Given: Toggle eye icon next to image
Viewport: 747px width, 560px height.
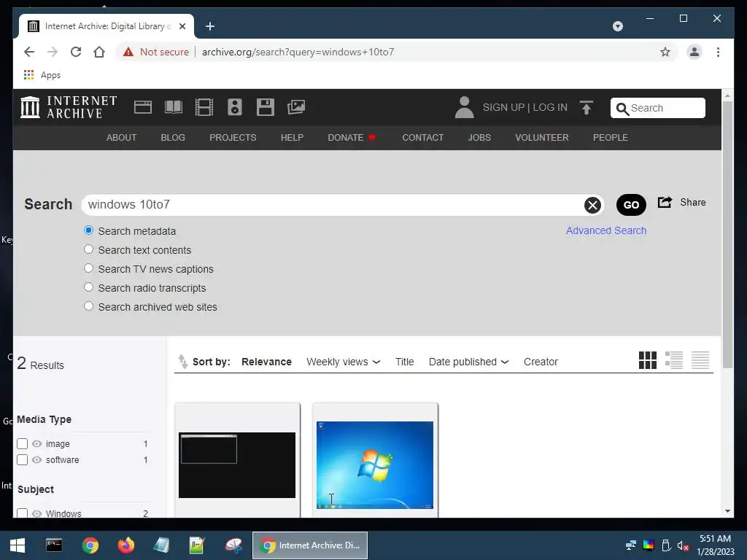Looking at the screenshot, I should pos(36,444).
